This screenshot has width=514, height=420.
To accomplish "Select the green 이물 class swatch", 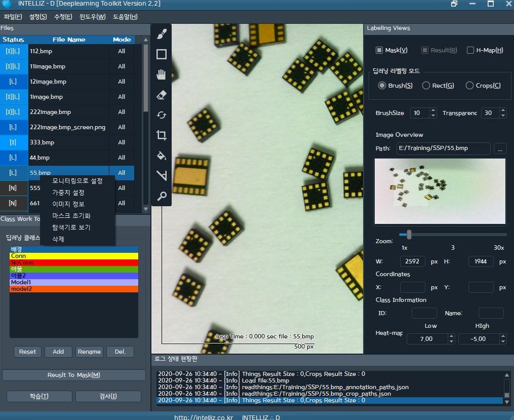I will coord(74,269).
